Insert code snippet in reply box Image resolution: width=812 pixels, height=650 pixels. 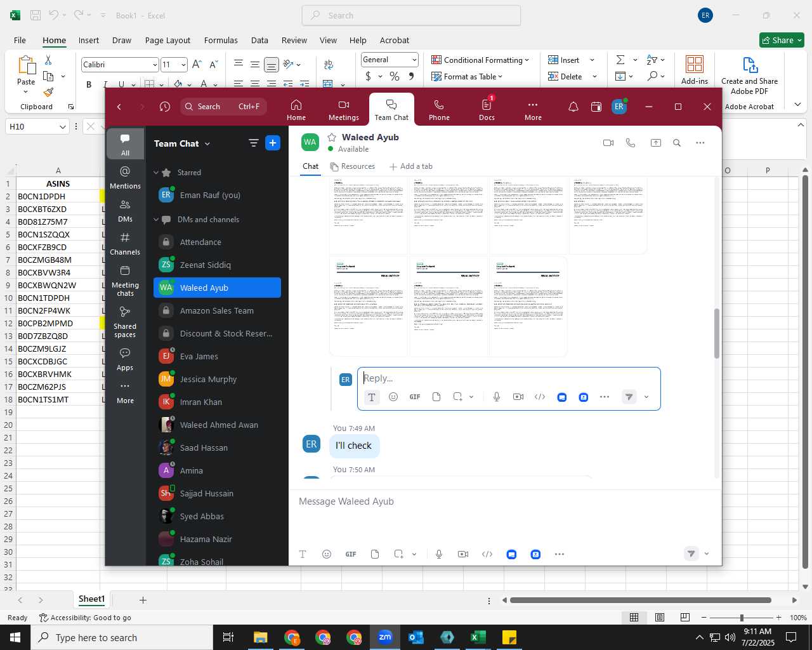[x=540, y=397]
